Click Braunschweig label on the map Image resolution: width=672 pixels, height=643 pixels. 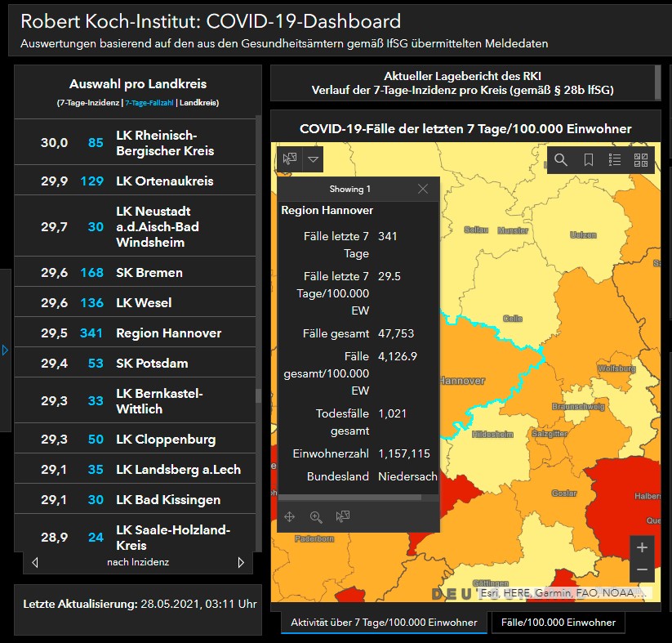tap(578, 406)
